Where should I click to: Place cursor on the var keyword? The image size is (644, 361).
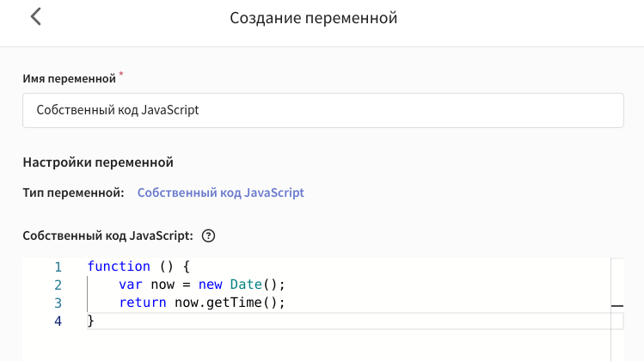pos(131,285)
